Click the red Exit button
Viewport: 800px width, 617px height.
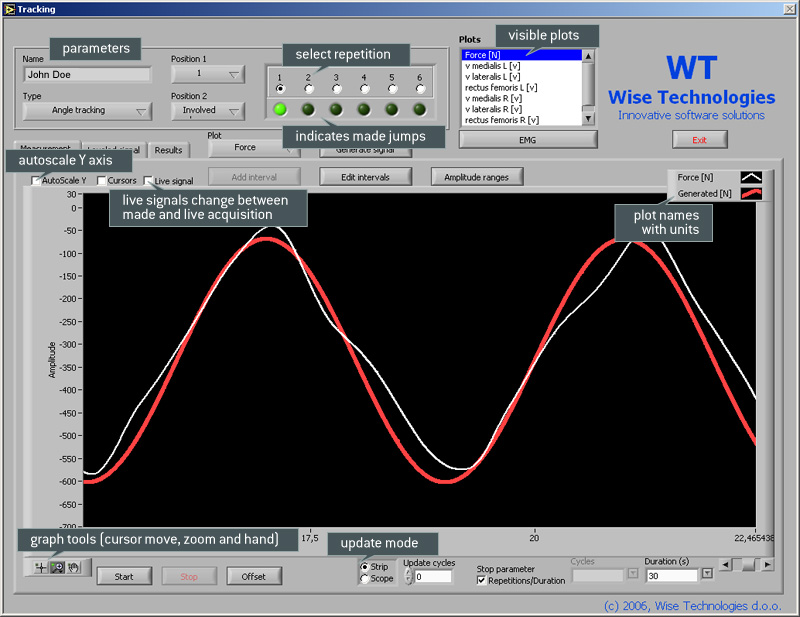(699, 140)
